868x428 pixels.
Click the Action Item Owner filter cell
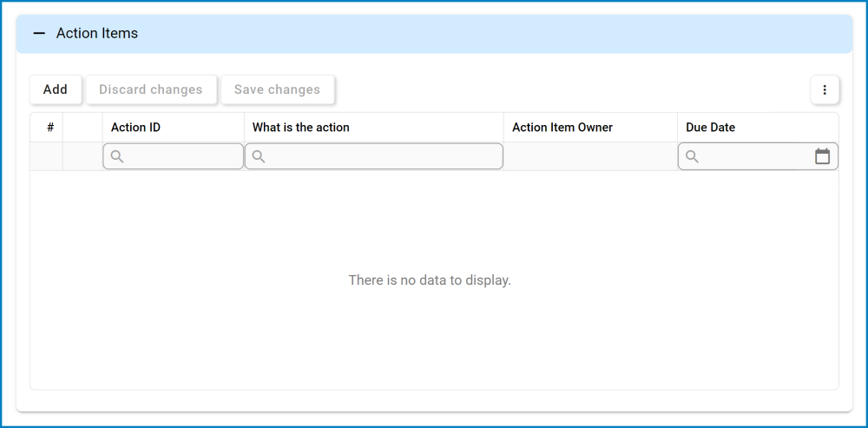[x=590, y=156]
